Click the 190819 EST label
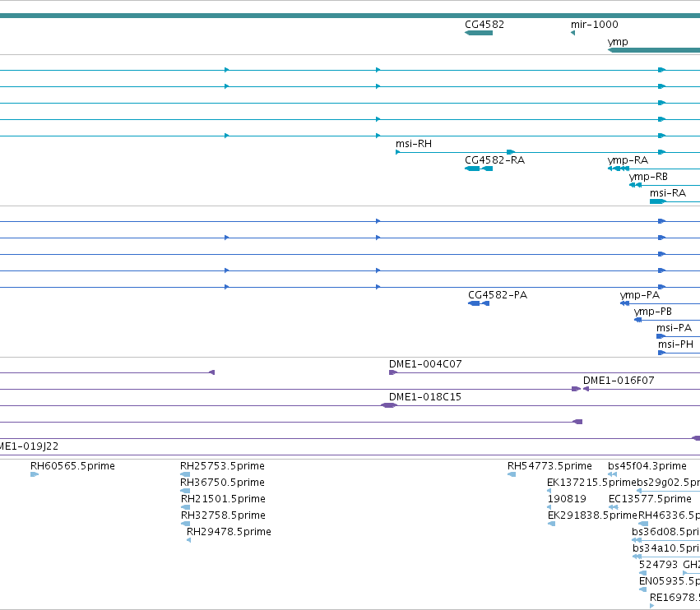This screenshot has height=610, width=700. tap(567, 499)
